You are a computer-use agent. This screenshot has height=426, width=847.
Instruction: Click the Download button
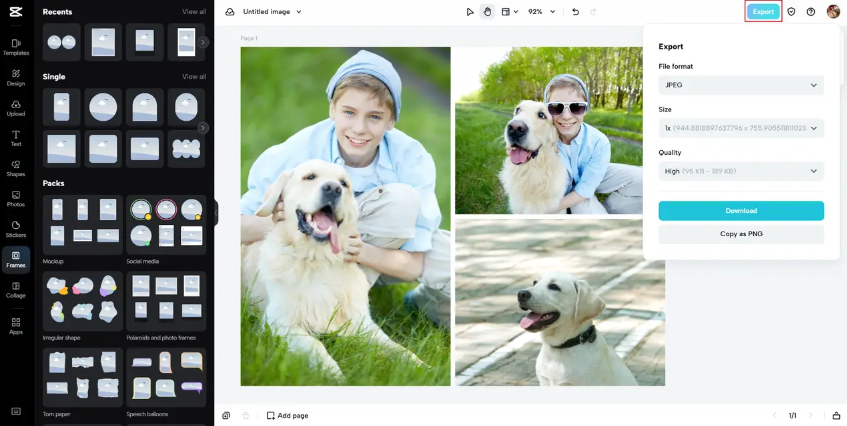click(x=741, y=211)
